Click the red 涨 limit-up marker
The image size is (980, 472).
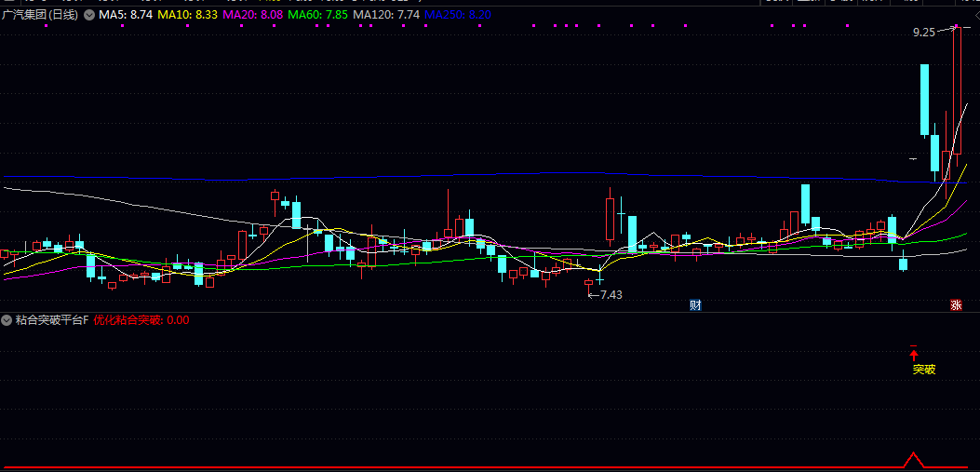[x=955, y=305]
